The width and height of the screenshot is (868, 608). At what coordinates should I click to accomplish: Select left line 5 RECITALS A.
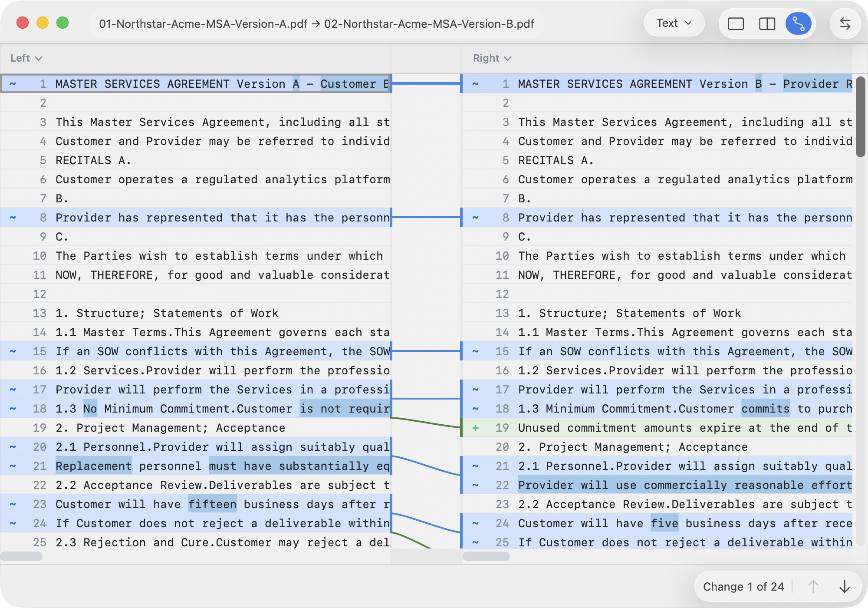pos(196,160)
